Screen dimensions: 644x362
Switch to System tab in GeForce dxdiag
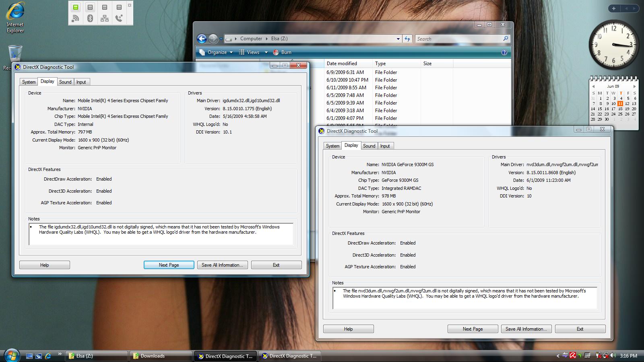pos(333,146)
